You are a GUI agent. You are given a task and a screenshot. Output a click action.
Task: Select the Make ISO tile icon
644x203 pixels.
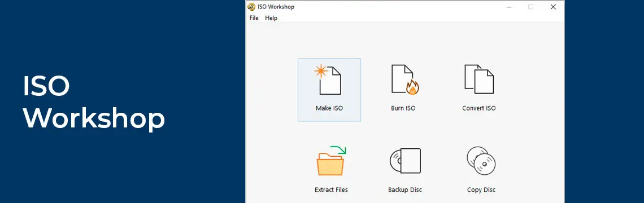(x=328, y=80)
